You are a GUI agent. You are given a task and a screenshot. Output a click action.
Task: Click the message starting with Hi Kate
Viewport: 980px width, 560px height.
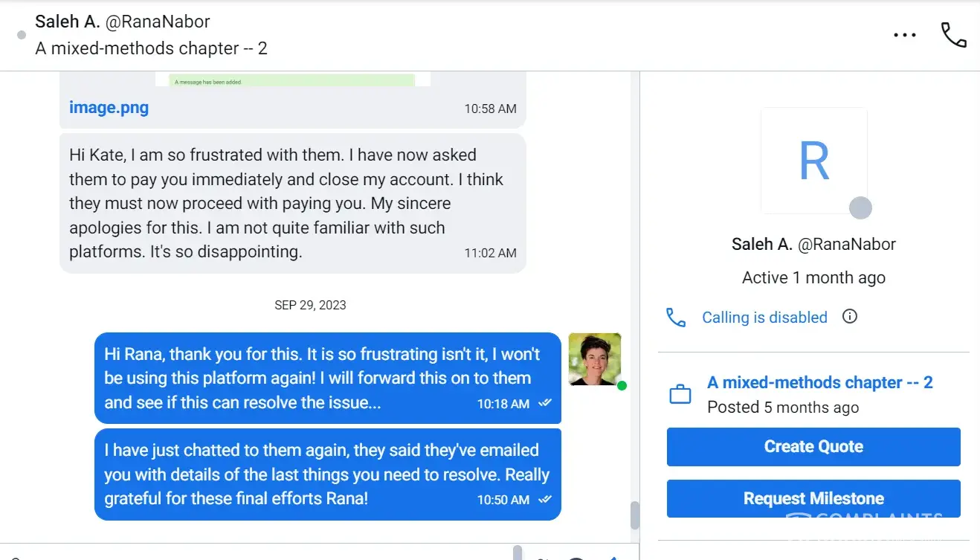pyautogui.click(x=287, y=204)
